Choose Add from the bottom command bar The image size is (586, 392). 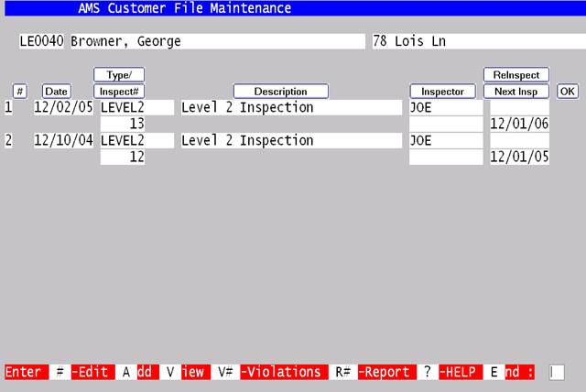pos(136,372)
